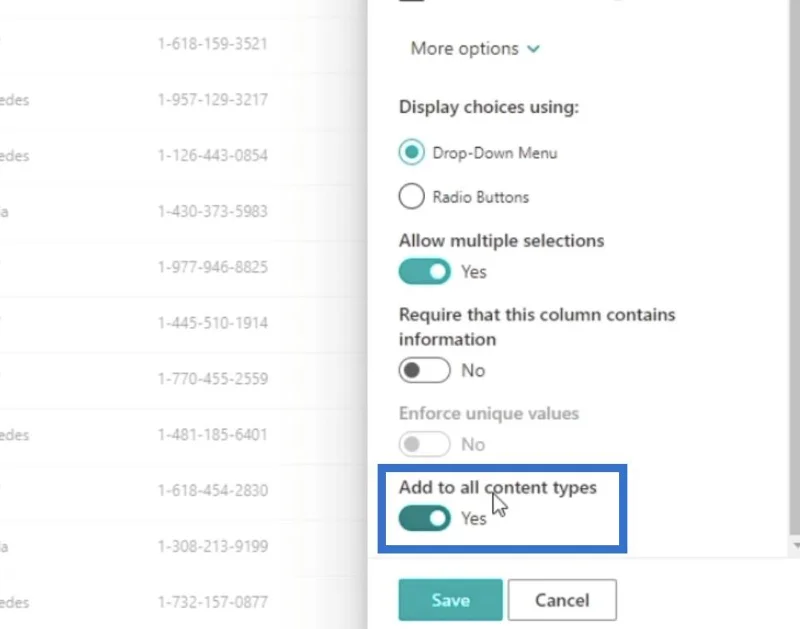This screenshot has width=800, height=629.
Task: Select phone number 1-618-159-3521
Action: click(x=213, y=44)
